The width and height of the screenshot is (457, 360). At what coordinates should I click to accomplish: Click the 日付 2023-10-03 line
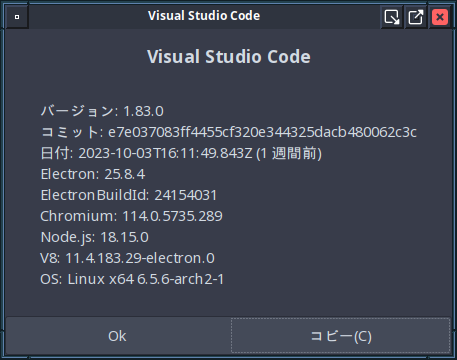pos(181,153)
